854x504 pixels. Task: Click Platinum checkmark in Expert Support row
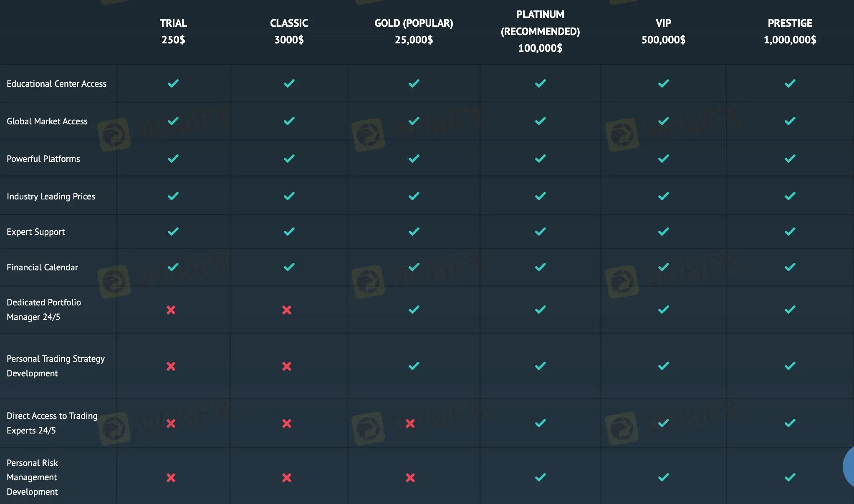click(x=540, y=232)
